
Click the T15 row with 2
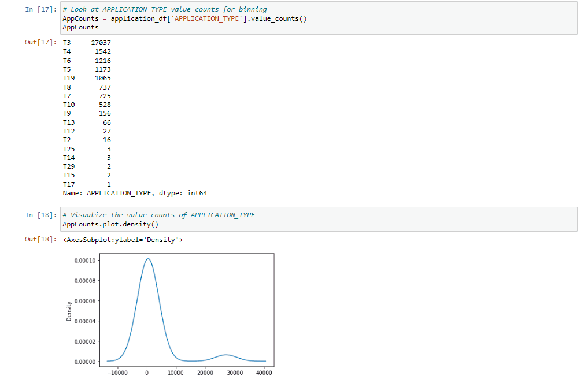click(87, 175)
